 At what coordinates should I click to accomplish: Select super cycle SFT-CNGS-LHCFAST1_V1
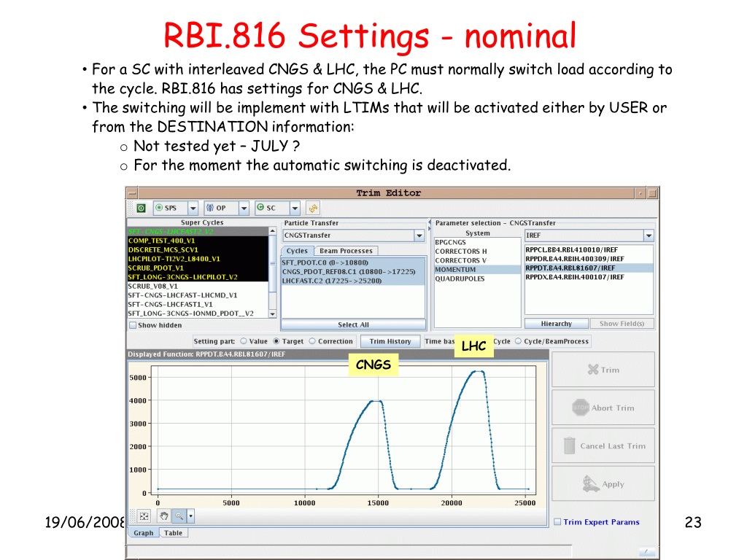(198, 304)
